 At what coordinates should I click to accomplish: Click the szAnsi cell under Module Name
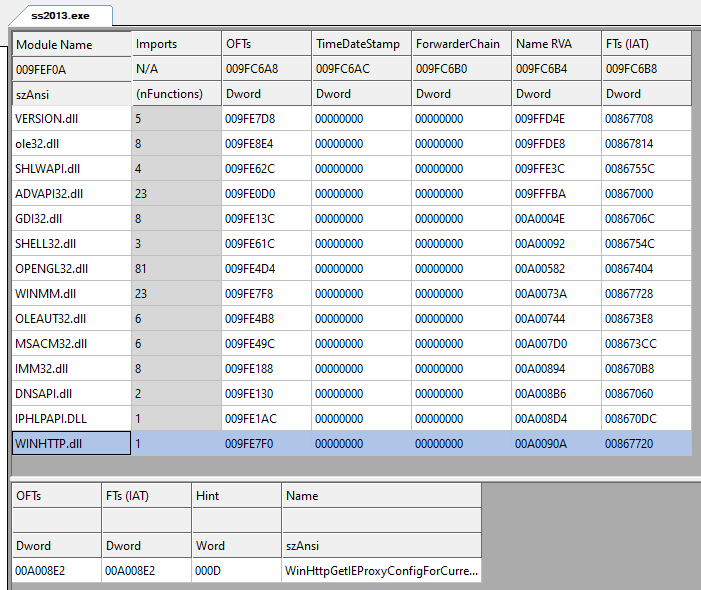point(72,94)
